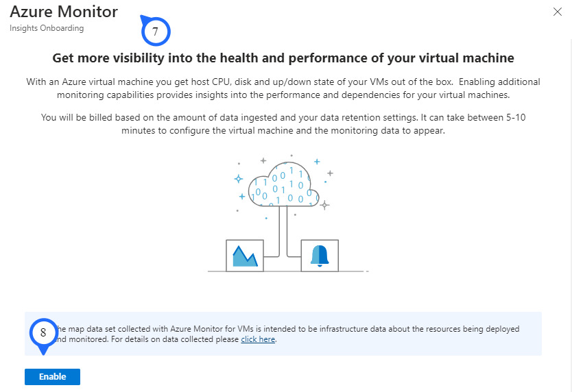572x392 pixels.
Task: Close the Azure Monitor onboarding pane
Action: tap(557, 12)
